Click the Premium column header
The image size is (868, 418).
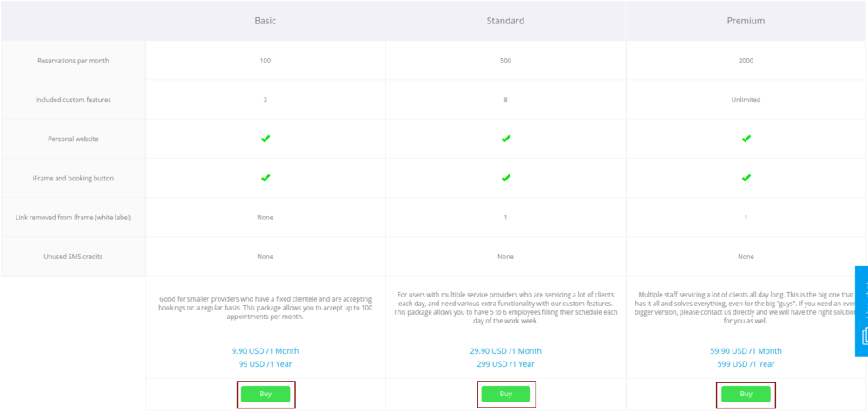(x=746, y=21)
